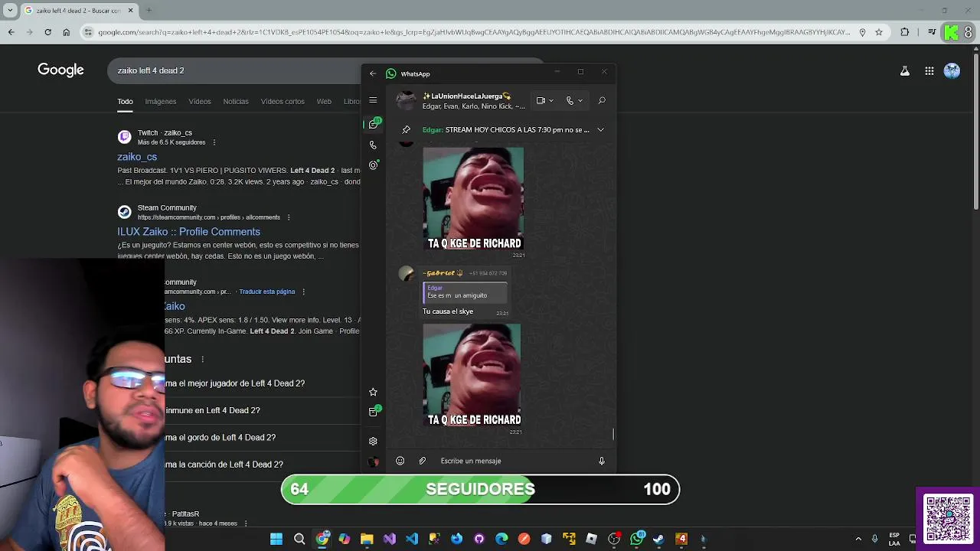Search within the WhatsApp group chat

602,100
